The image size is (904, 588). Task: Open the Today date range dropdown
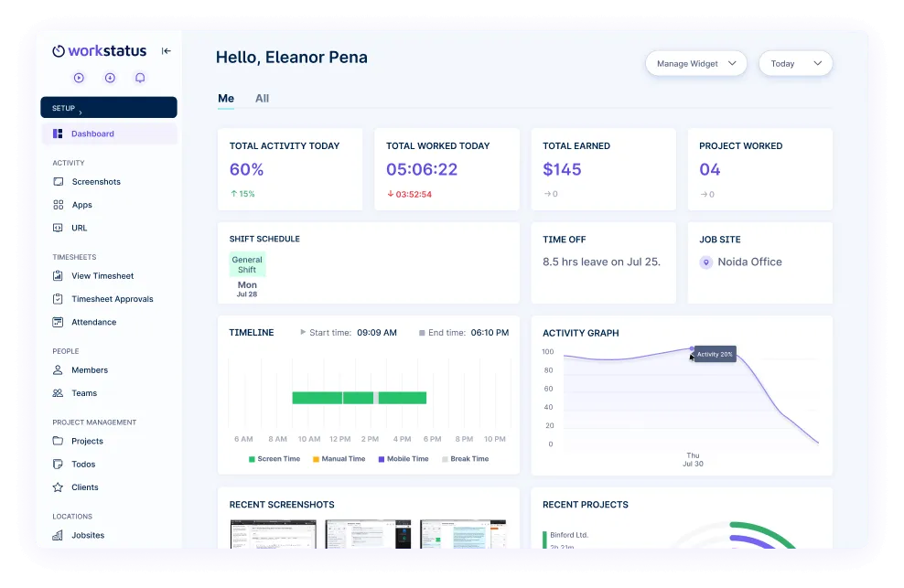tap(796, 63)
